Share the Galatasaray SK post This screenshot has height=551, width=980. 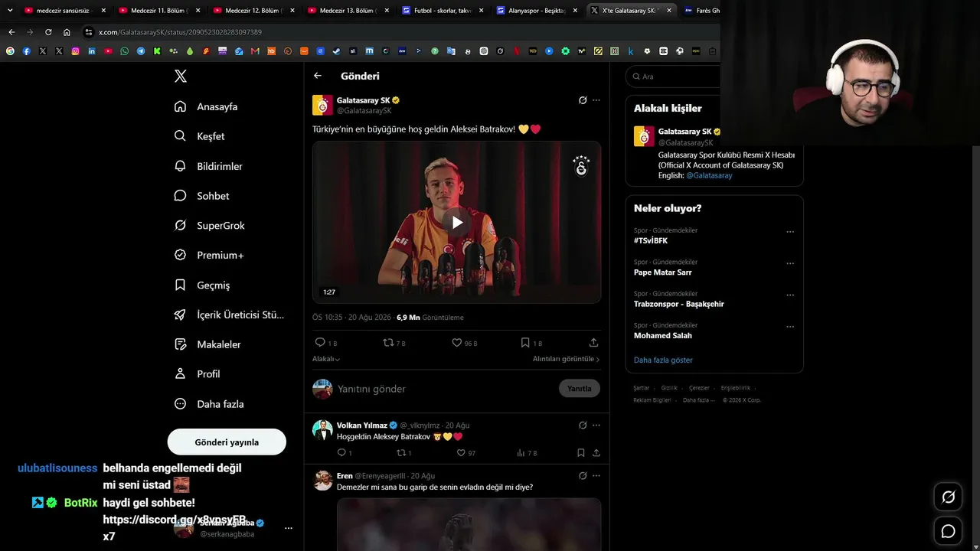(593, 343)
